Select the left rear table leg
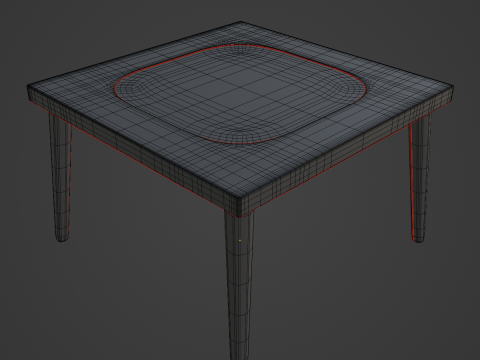This screenshot has height=360, width=480. 61,177
